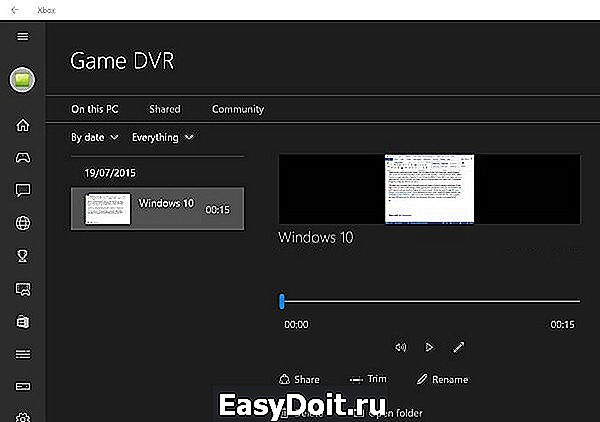Screen dimensions: 600x422
Task: Open the Everything filter dropdown
Action: [x=163, y=137]
